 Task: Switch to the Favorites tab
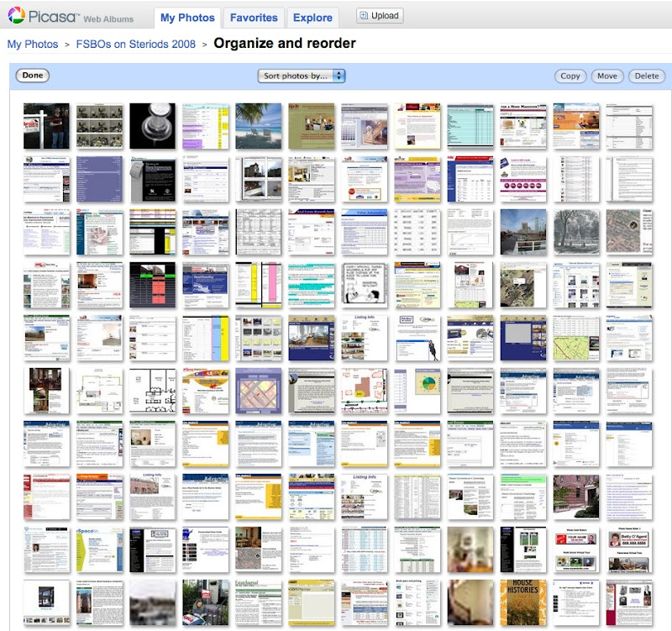(254, 18)
